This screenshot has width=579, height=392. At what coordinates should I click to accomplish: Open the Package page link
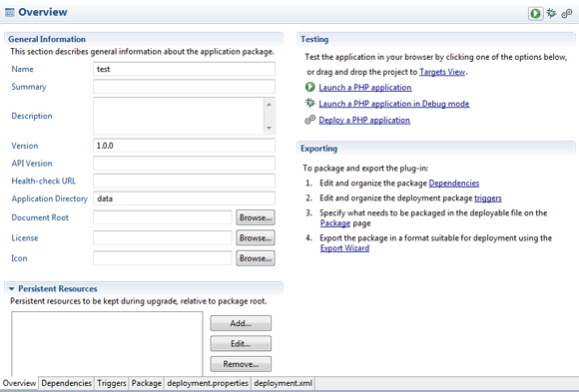click(335, 223)
